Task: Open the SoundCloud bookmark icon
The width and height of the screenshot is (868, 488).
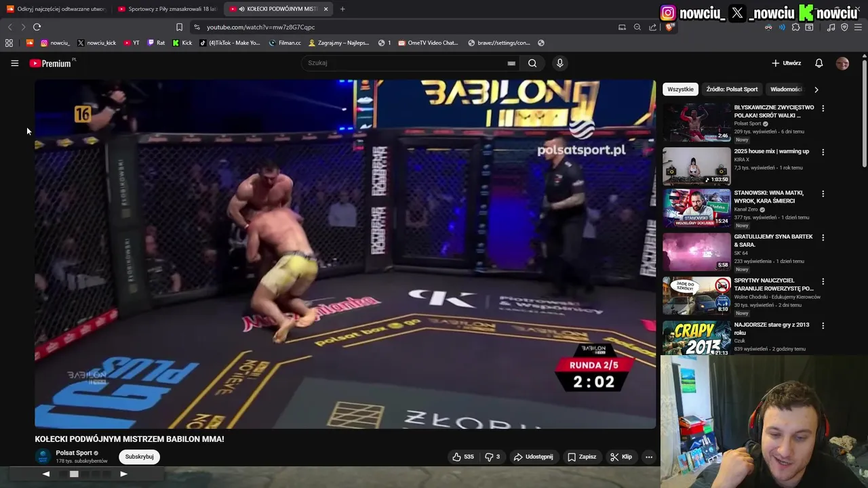Action: (30, 43)
